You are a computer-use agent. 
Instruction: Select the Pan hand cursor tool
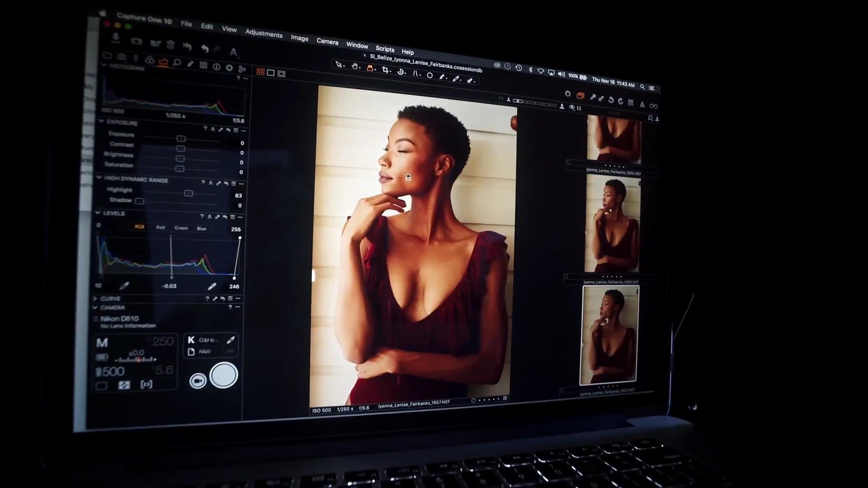tap(355, 66)
